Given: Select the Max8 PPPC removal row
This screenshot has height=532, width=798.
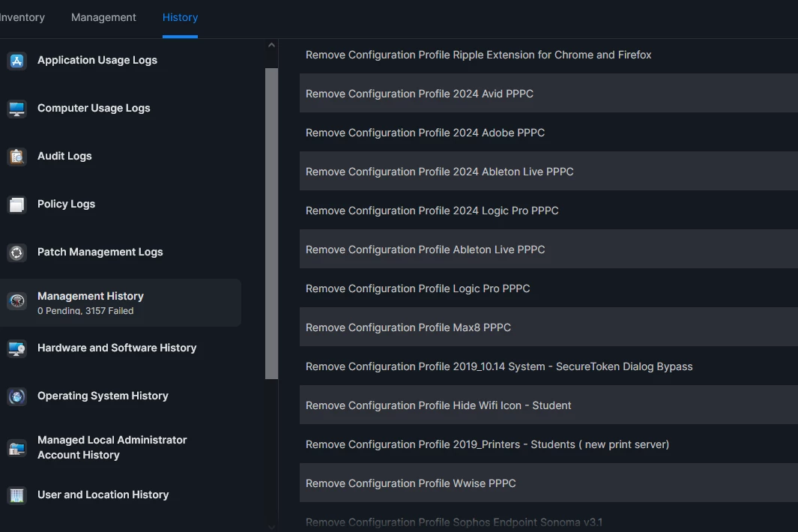Looking at the screenshot, I should tap(548, 327).
